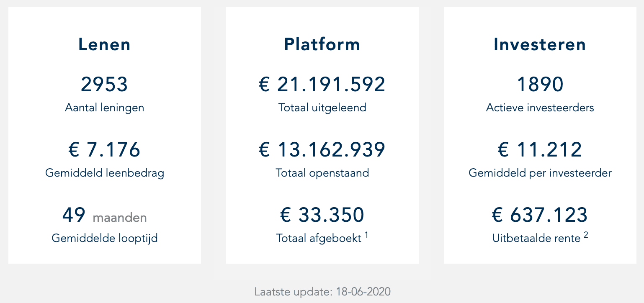The height and width of the screenshot is (303, 644).
Task: Click the € 21.191.592 total
Action: tap(322, 84)
